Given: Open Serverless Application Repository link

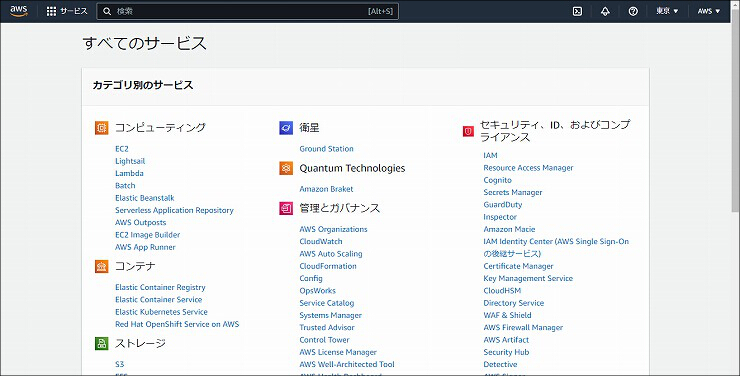Looking at the screenshot, I should [174, 210].
